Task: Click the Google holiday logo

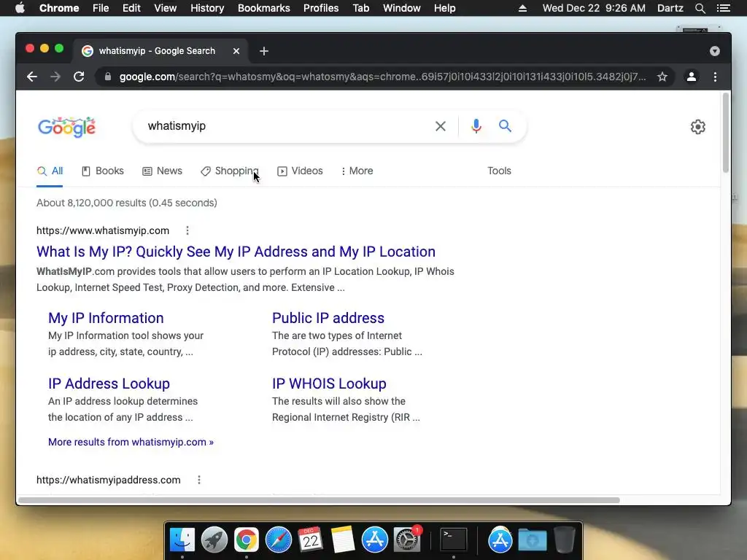Action: 66,127
